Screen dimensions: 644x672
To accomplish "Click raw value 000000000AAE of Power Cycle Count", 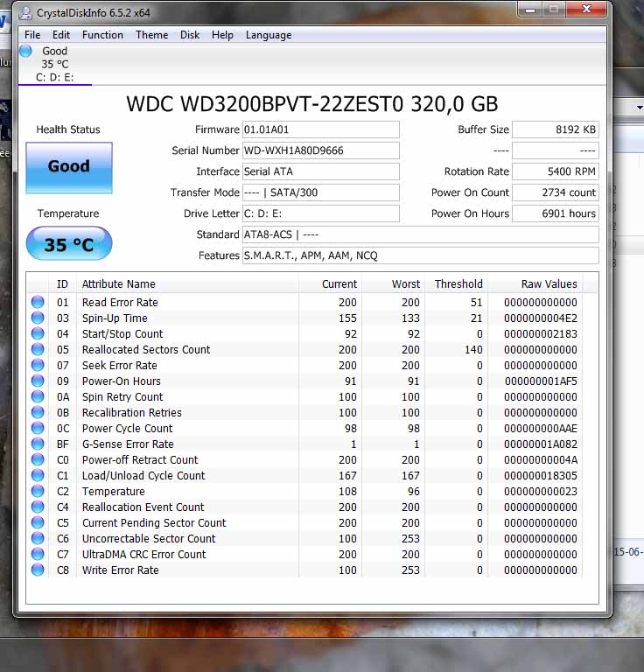I will coord(540,428).
